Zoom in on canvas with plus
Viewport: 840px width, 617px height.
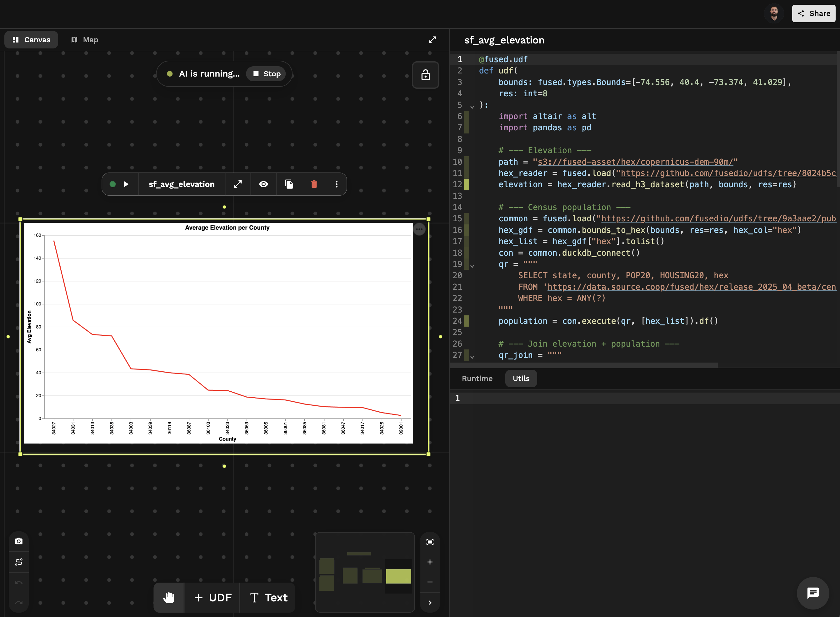(x=430, y=562)
